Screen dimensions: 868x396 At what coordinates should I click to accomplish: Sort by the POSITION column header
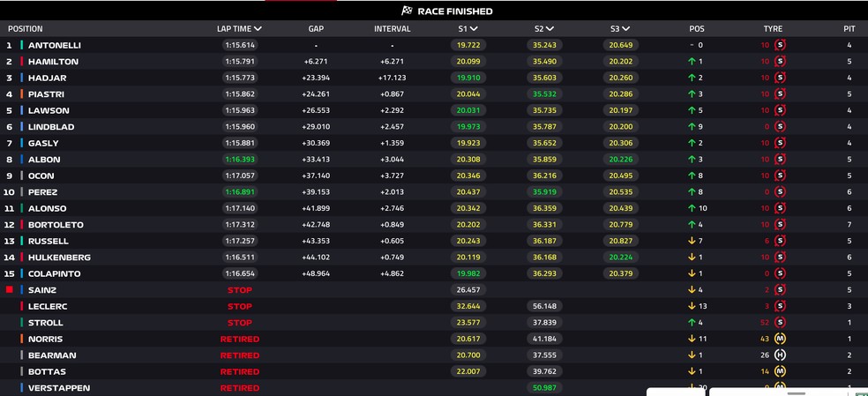pos(25,29)
